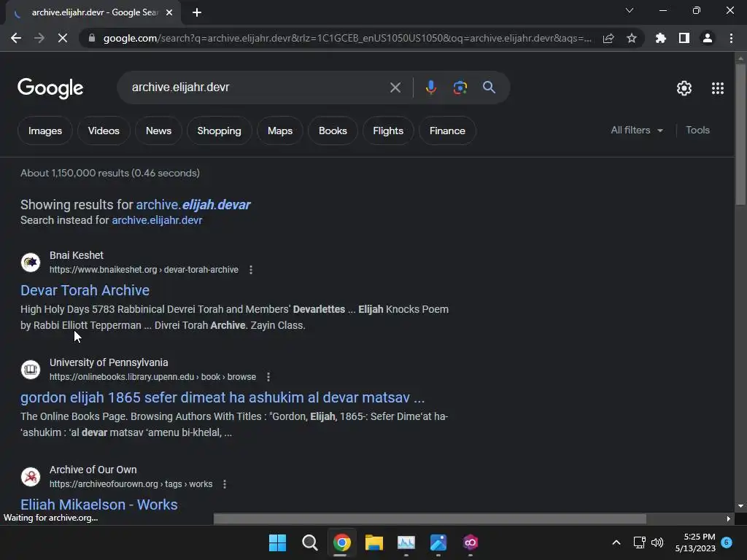Open a new browser tab
This screenshot has height=560, width=747.
click(197, 13)
